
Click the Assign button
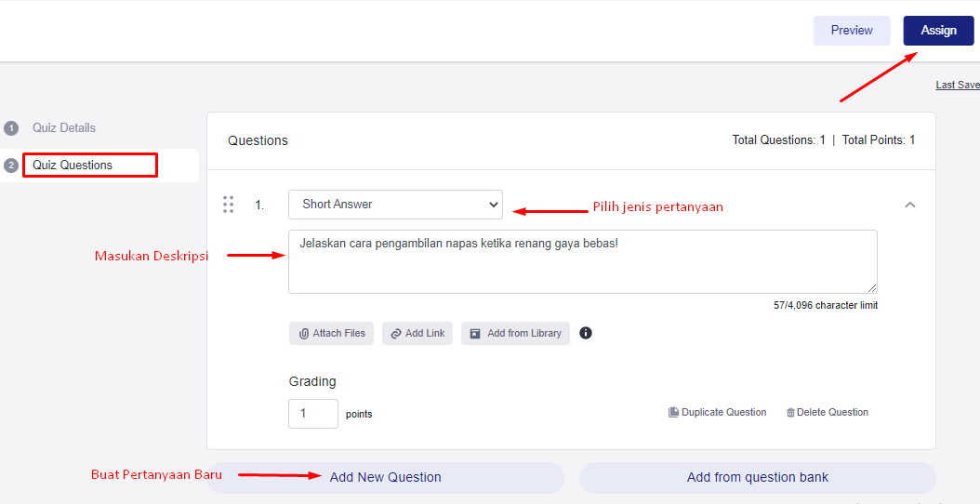pos(938,31)
